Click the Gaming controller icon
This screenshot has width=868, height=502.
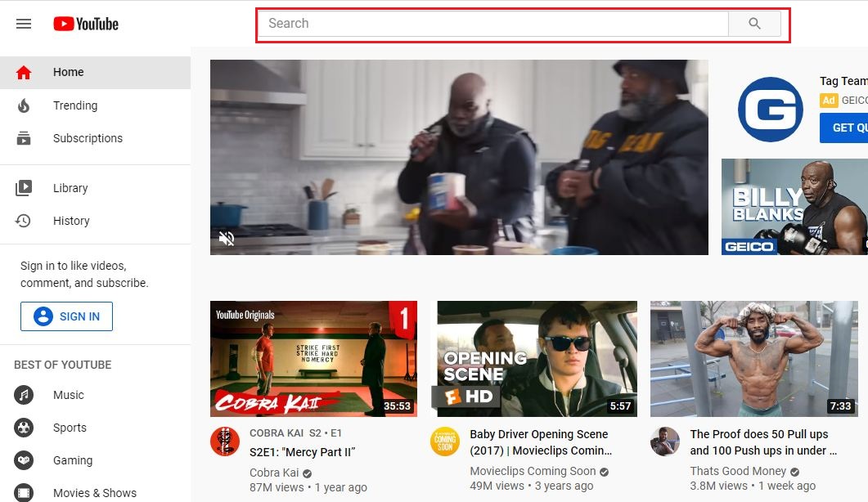coord(23,460)
